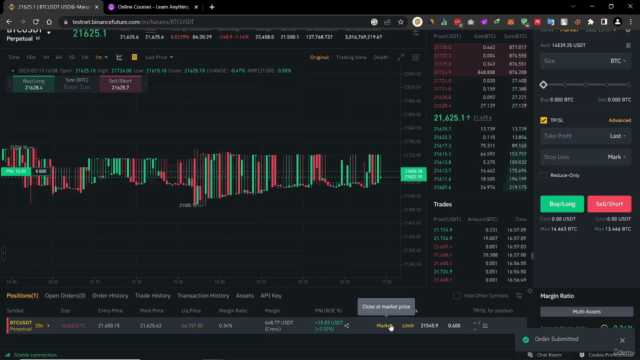This screenshot has width=640, height=360.
Task: Switch to the Open Orders(0) tab
Action: pos(65,296)
